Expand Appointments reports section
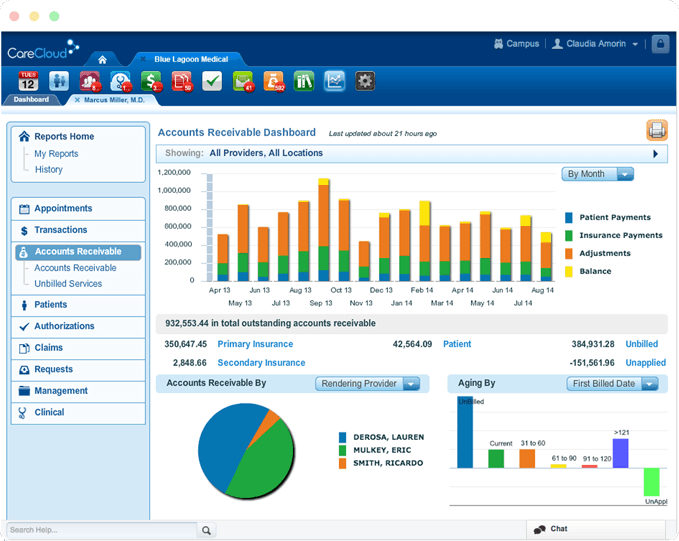The height and width of the screenshot is (541, 679). (x=78, y=208)
